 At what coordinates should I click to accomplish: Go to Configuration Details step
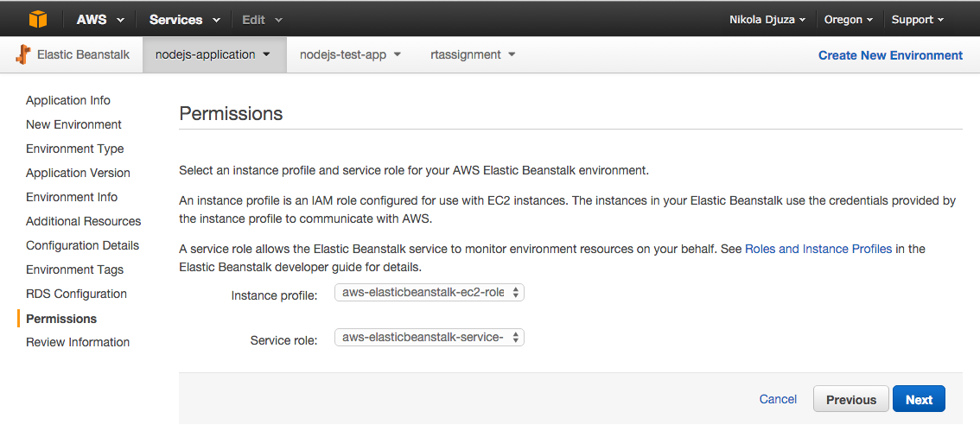[x=82, y=245]
